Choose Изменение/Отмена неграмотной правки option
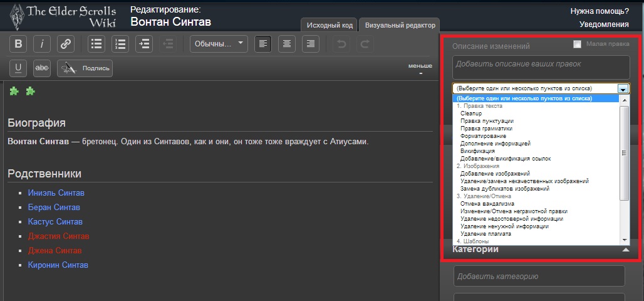Viewport: 644px width, 301px height. pyautogui.click(x=514, y=211)
